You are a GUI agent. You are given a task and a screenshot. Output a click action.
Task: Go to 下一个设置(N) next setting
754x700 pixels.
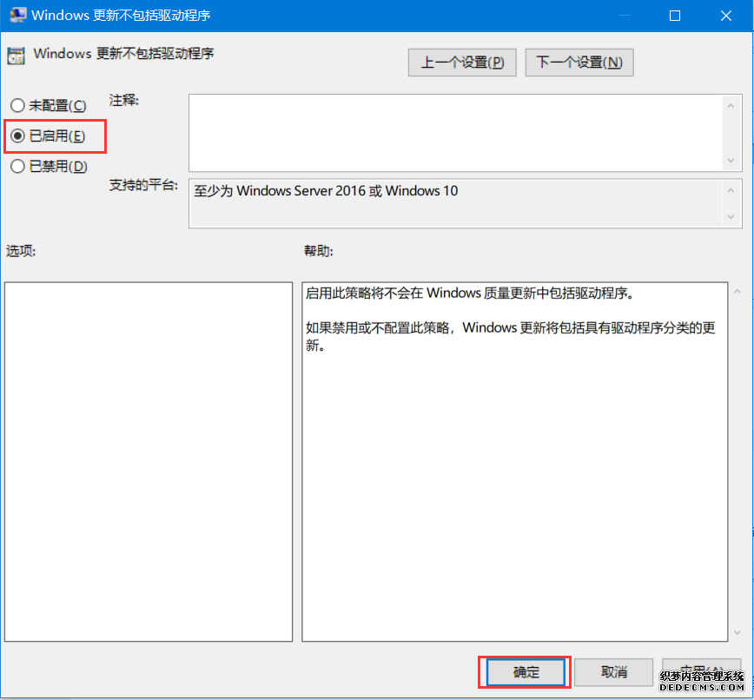coord(579,63)
